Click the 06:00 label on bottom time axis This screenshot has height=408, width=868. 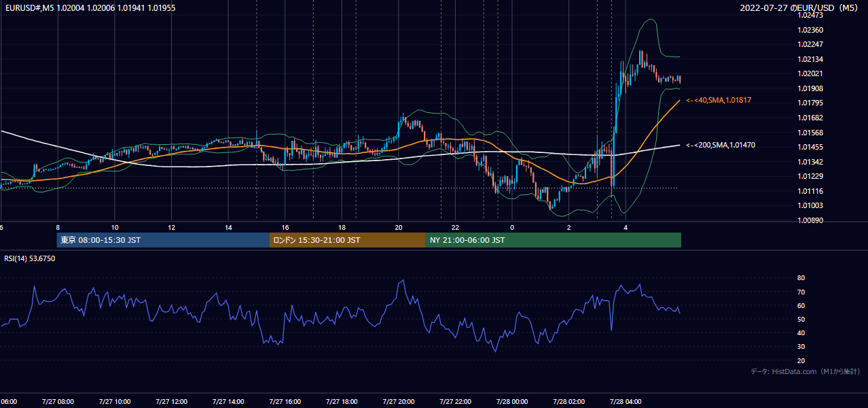pos(9,401)
